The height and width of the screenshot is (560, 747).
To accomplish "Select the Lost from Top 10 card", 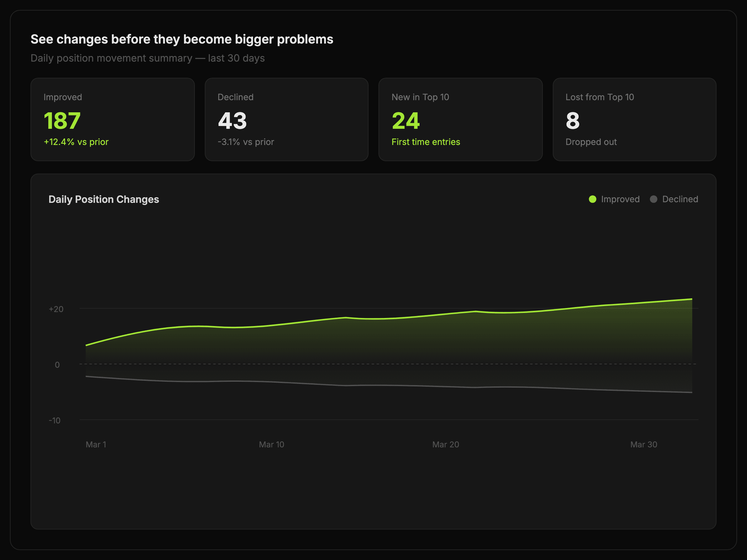I will 634,119.
